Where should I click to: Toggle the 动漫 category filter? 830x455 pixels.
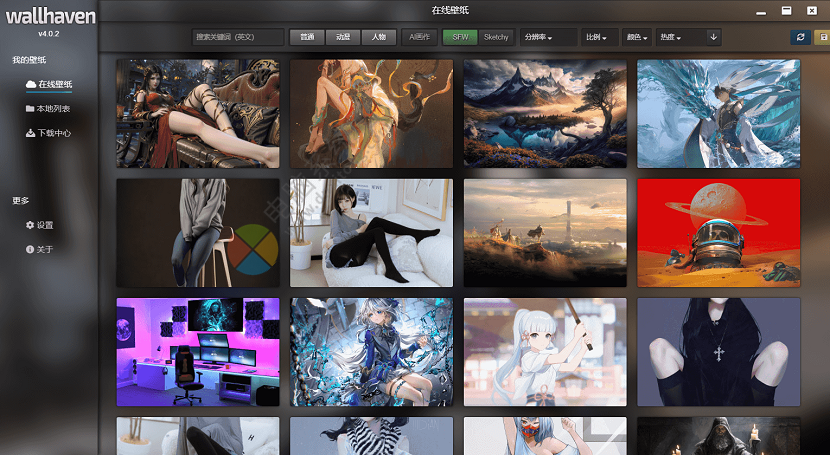pyautogui.click(x=343, y=37)
